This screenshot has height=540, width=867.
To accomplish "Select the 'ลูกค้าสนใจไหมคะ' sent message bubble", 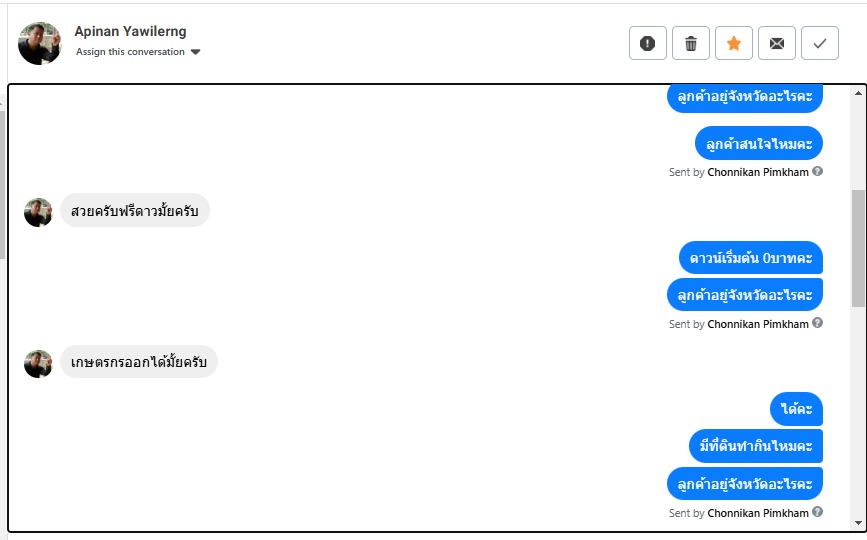I will pos(758,143).
